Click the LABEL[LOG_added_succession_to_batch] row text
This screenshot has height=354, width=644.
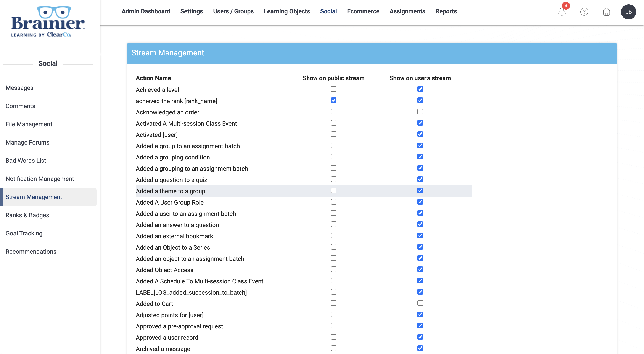coord(191,293)
